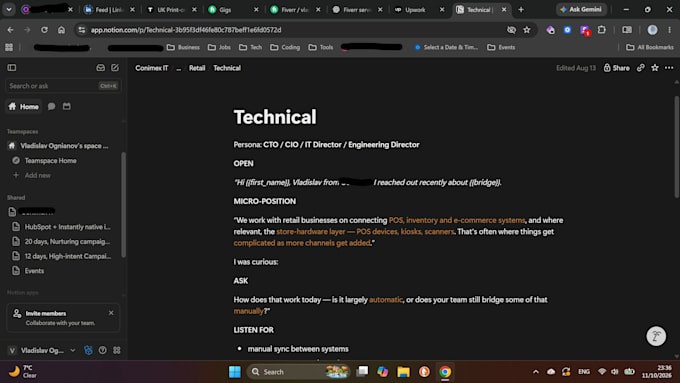This screenshot has height=383, width=680.
Task: Open Retail breadcrumb link
Action: tap(197, 68)
